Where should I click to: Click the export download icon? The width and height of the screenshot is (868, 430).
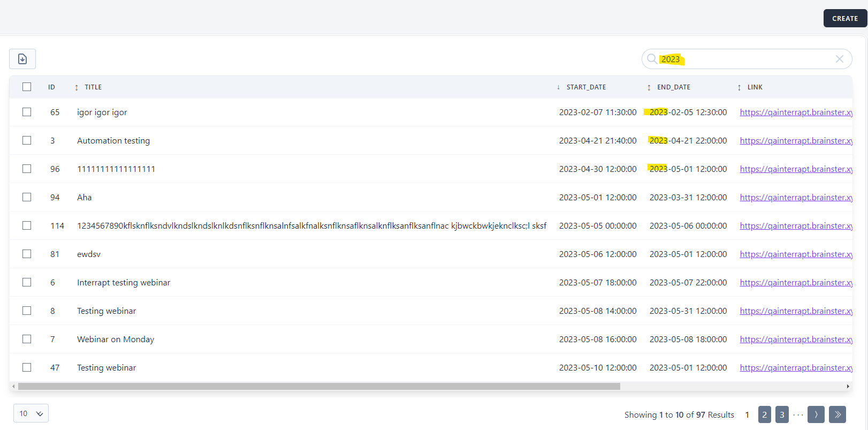pos(22,59)
